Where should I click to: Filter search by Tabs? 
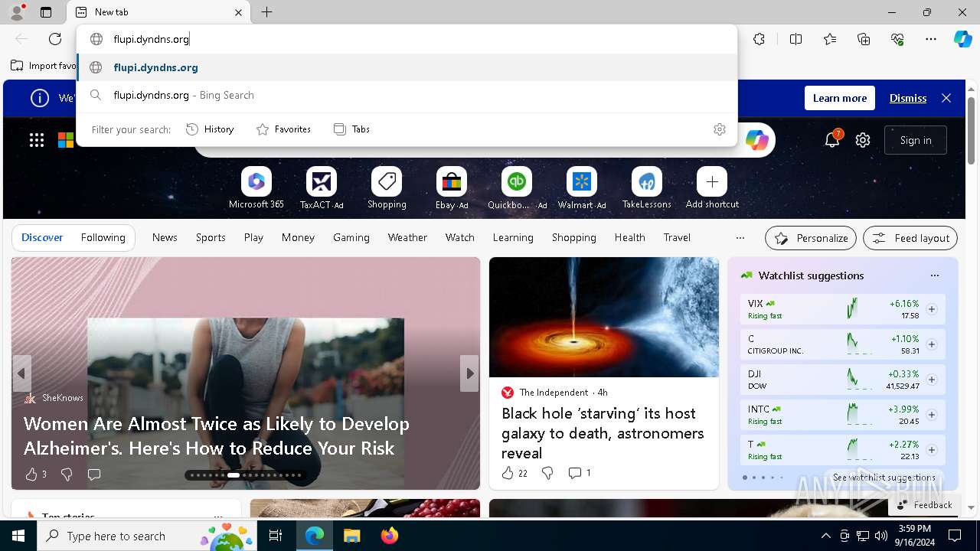pos(351,129)
